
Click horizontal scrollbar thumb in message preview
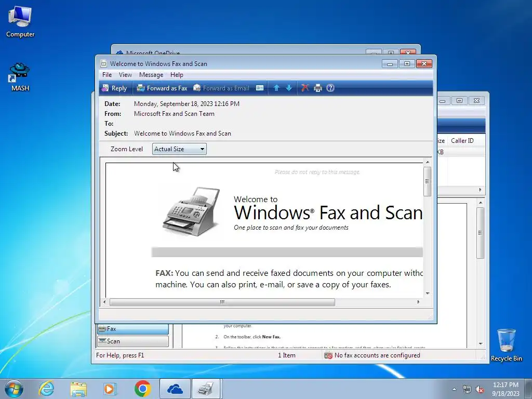222,302
